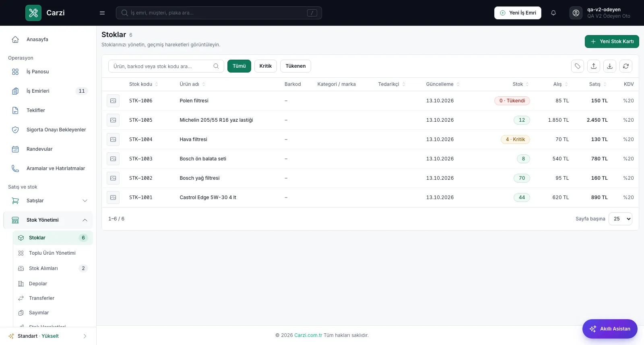Click the Yükselt plan link
Viewport: 644px width, 345px height.
pos(50,336)
